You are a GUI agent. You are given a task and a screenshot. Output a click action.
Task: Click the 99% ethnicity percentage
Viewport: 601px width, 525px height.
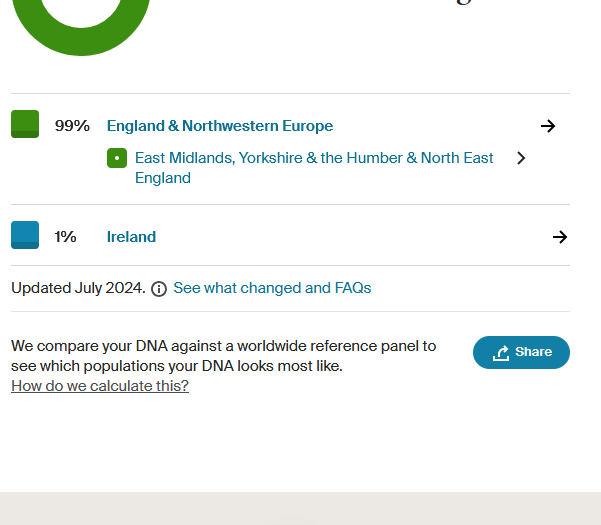72,126
